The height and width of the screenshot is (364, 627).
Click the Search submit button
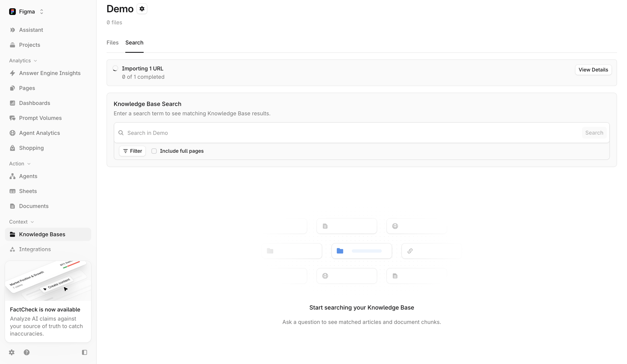point(594,133)
